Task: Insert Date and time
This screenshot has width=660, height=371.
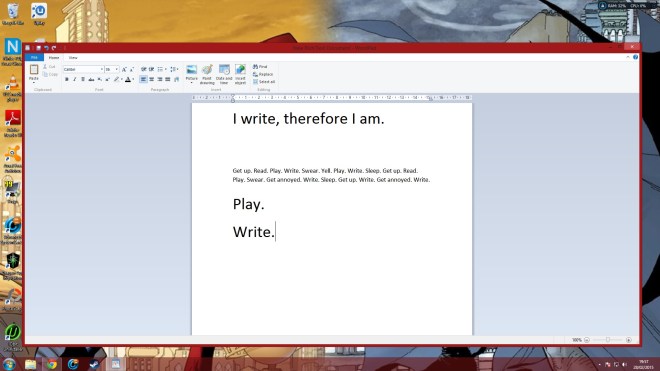Action: point(224,75)
